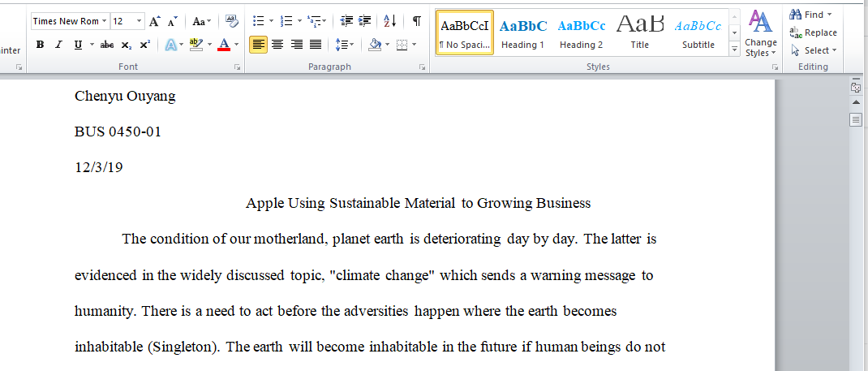Click Borders icon
This screenshot has width=868, height=371.
point(402,45)
